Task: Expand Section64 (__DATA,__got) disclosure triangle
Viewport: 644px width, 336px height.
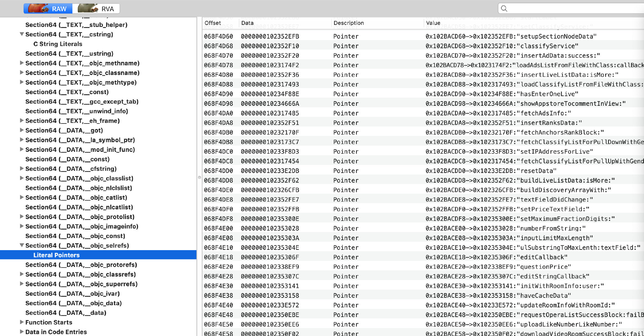Action: 22,130
